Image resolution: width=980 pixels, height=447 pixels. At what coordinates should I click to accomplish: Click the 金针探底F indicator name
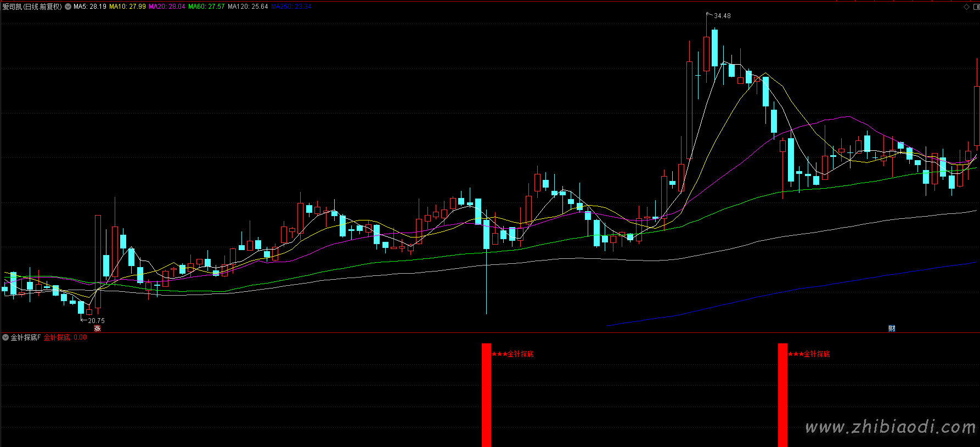[x=25, y=337]
